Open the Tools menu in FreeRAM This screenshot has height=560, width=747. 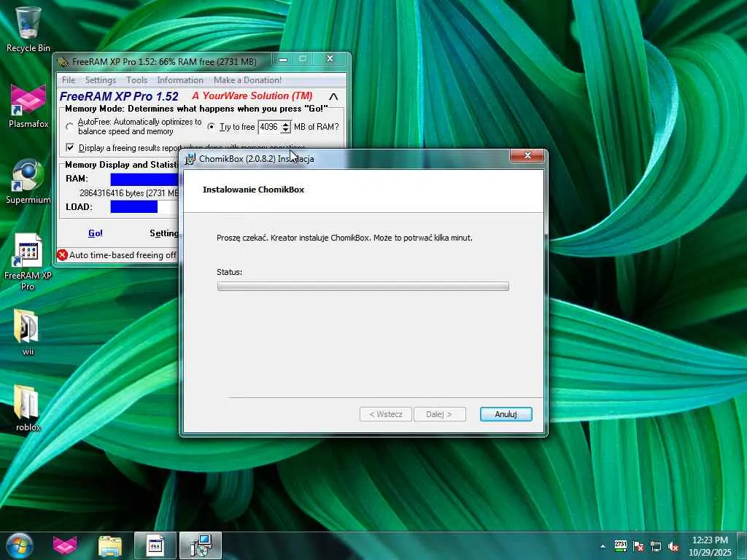point(136,80)
